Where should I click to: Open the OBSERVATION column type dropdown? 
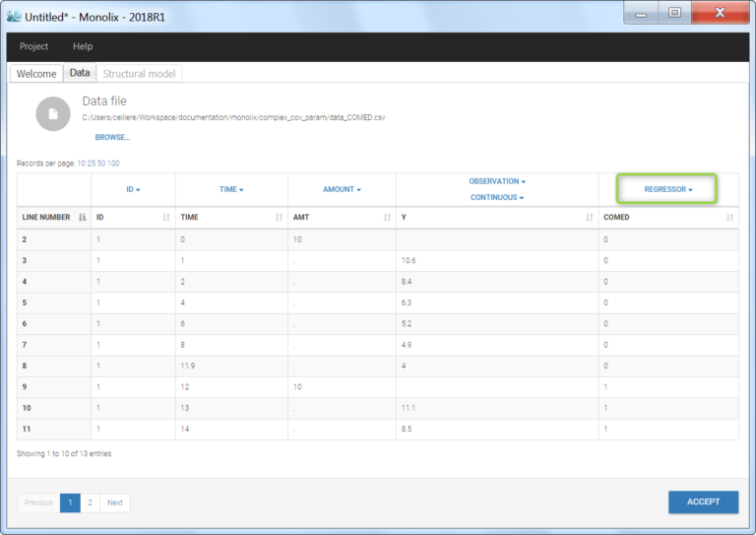pyautogui.click(x=497, y=182)
